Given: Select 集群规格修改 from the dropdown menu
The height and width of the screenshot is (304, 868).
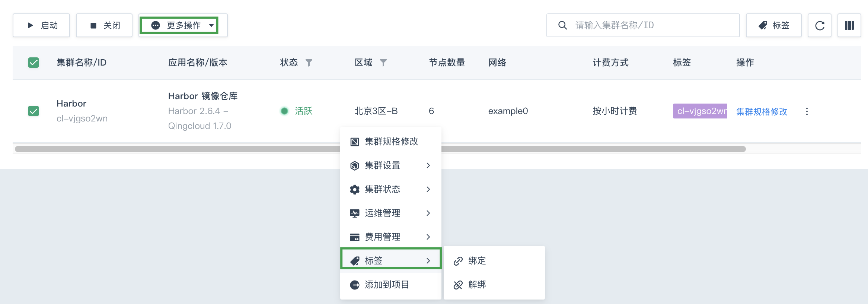Looking at the screenshot, I should pyautogui.click(x=391, y=142).
